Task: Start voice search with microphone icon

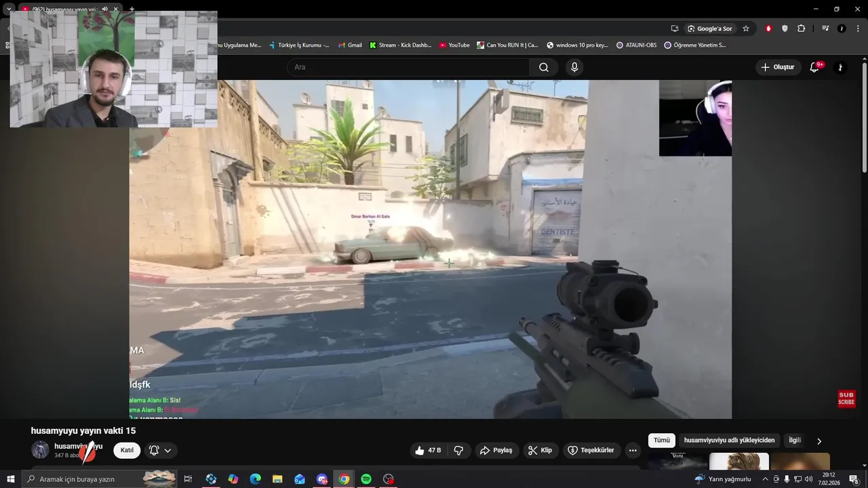Action: pyautogui.click(x=574, y=67)
